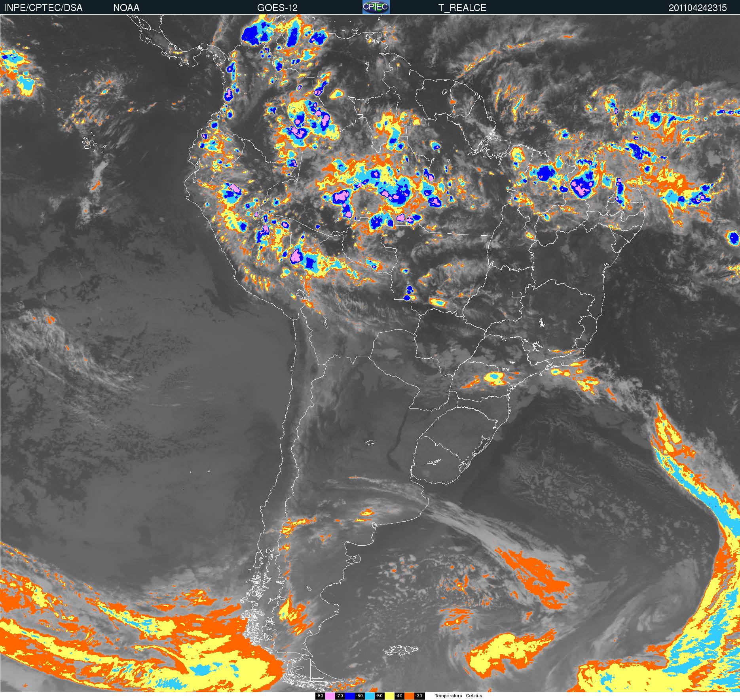
Task: Click the -40 legend value
Action: tap(399, 696)
